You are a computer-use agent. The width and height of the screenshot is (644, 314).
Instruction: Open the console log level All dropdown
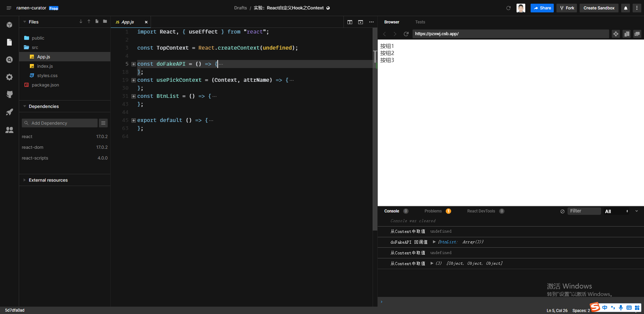tap(617, 211)
